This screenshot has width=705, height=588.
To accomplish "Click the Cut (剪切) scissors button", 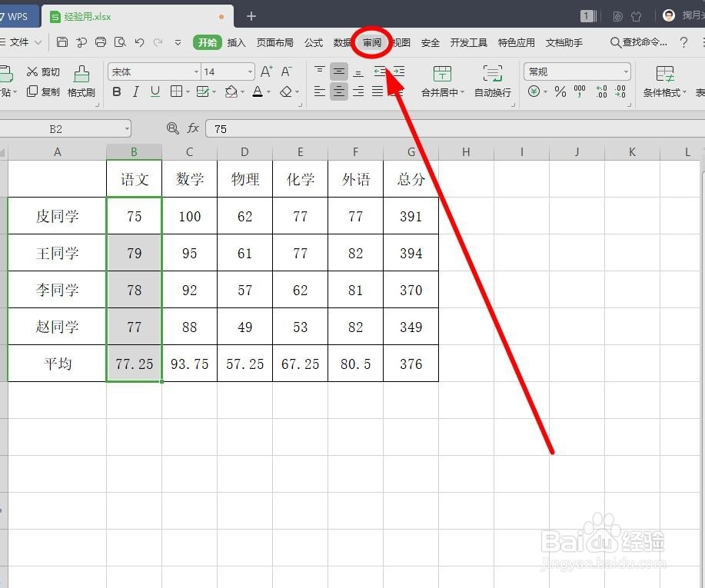I will click(43, 71).
